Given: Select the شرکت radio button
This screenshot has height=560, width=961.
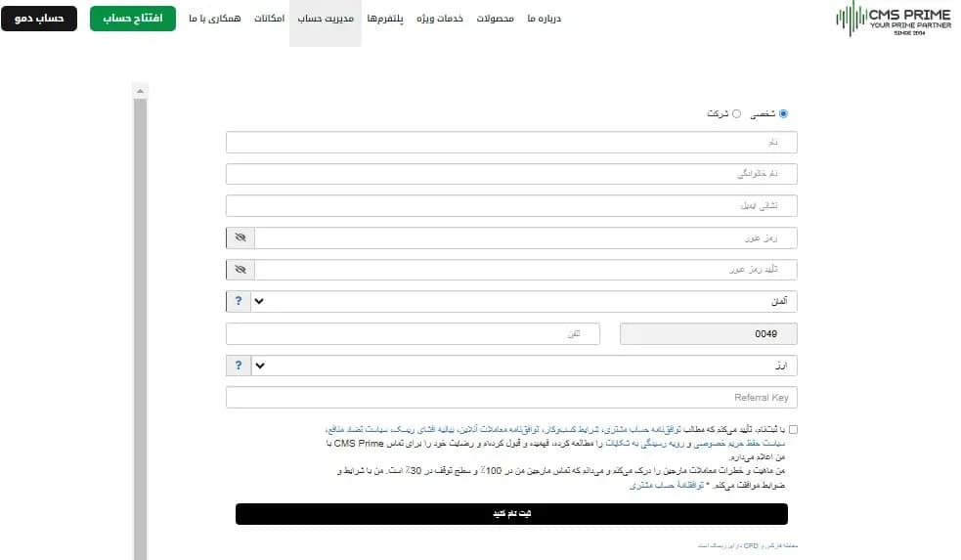Looking at the screenshot, I should [x=737, y=113].
